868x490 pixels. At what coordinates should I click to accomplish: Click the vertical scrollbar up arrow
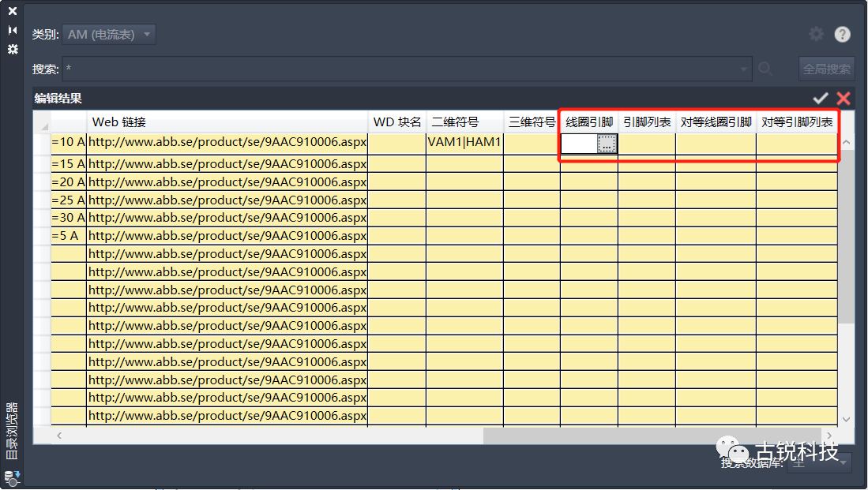846,143
